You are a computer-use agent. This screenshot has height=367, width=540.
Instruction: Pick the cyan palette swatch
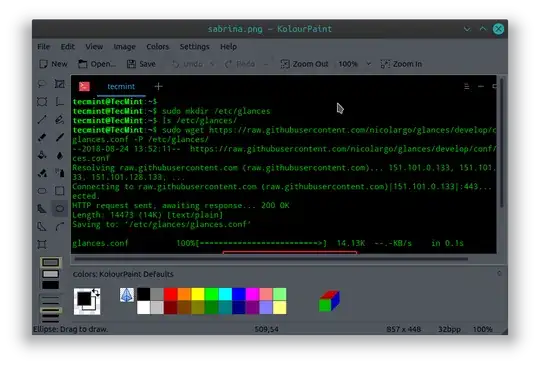[225, 294]
